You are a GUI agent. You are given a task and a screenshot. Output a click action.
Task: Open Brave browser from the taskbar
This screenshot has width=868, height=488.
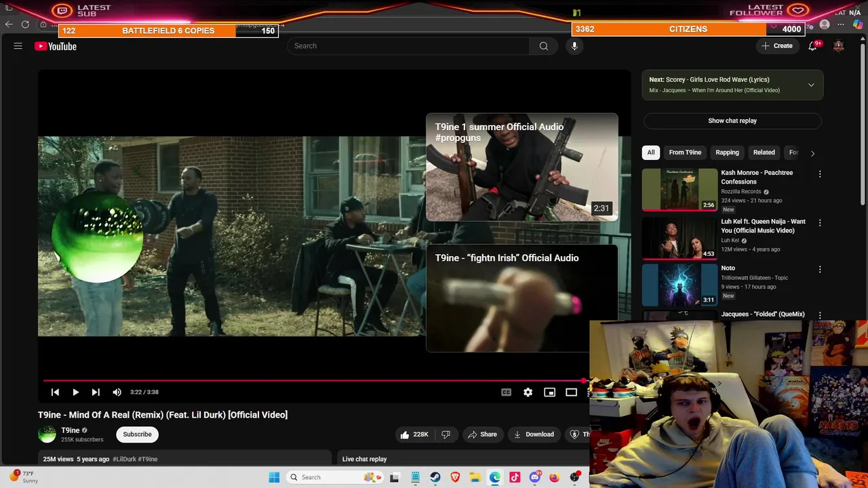[x=455, y=477]
